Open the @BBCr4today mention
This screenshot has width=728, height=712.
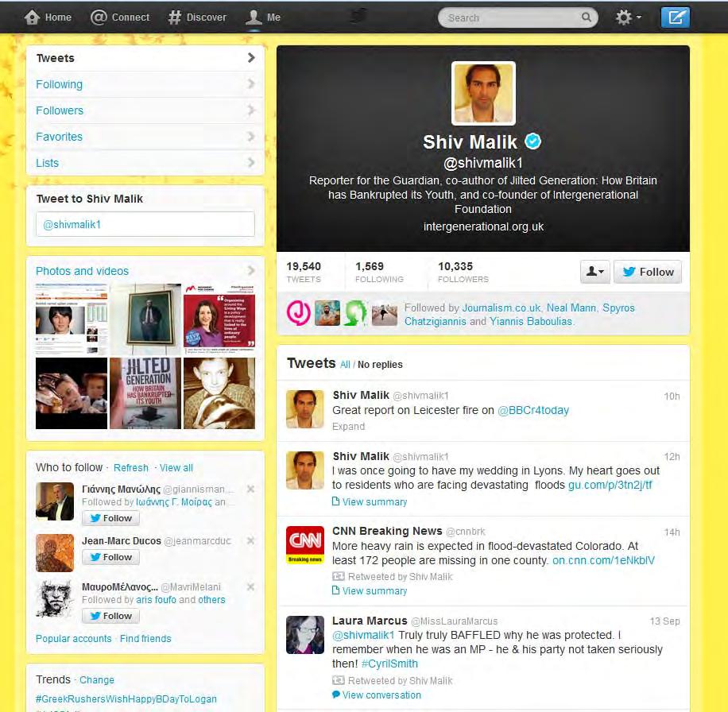pos(533,410)
